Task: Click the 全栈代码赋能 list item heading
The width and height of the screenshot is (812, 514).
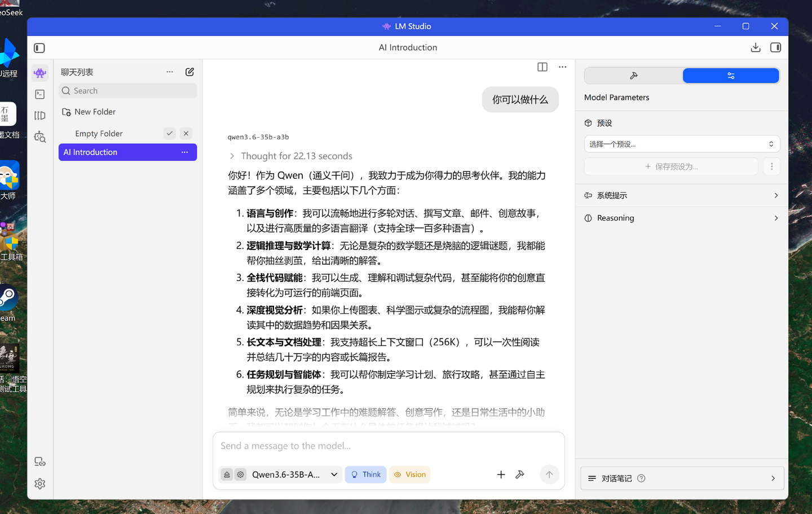Action: tap(275, 278)
